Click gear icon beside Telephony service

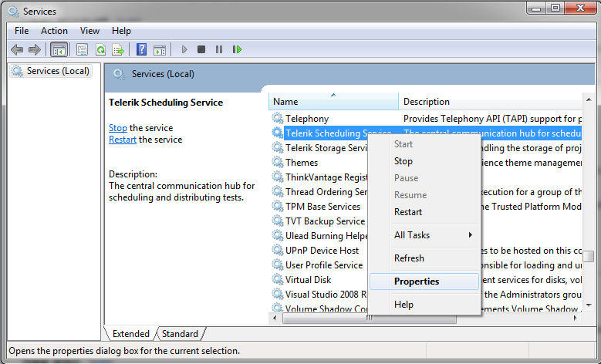277,118
